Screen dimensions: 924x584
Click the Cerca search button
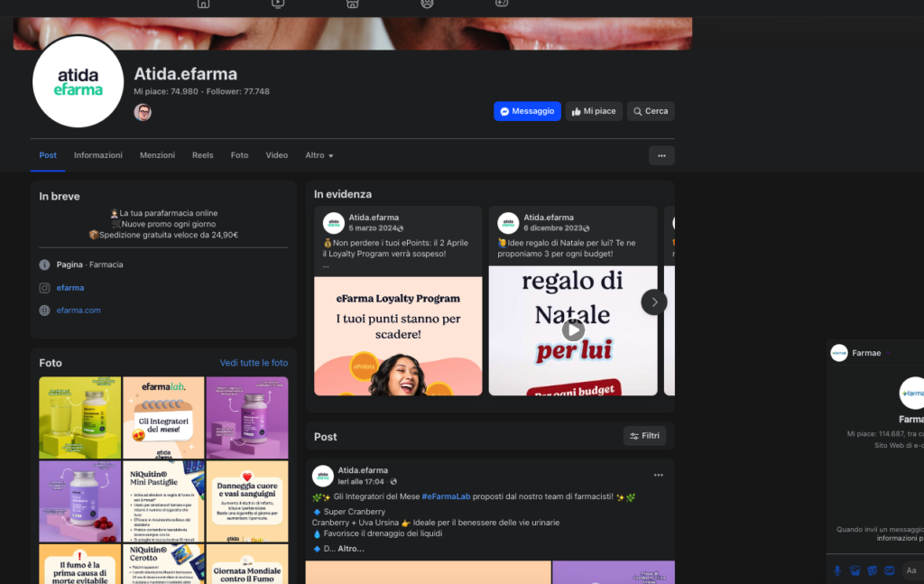[x=651, y=111]
